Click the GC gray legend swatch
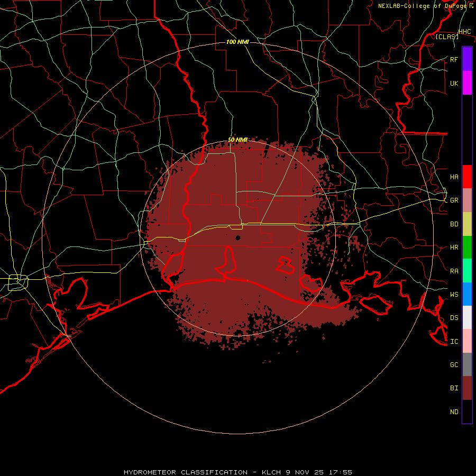The width and height of the screenshot is (476, 476). [x=467, y=364]
